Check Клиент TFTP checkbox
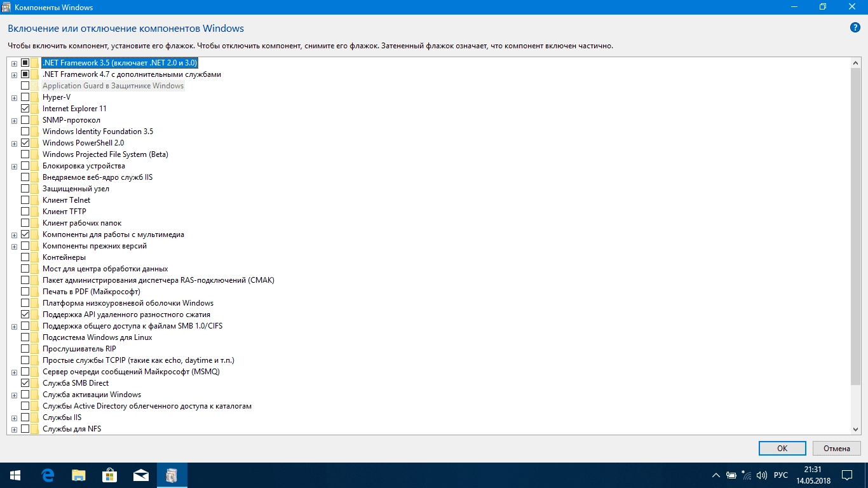 click(x=25, y=212)
